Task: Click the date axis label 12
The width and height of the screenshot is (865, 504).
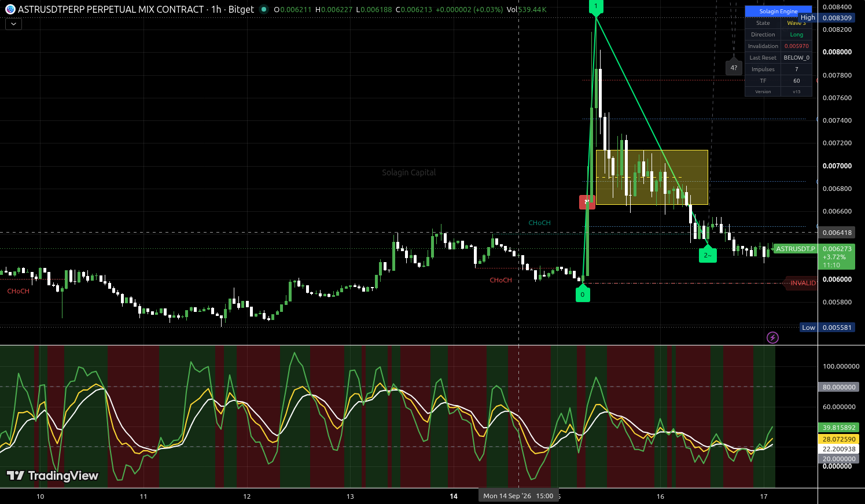Action: click(247, 496)
